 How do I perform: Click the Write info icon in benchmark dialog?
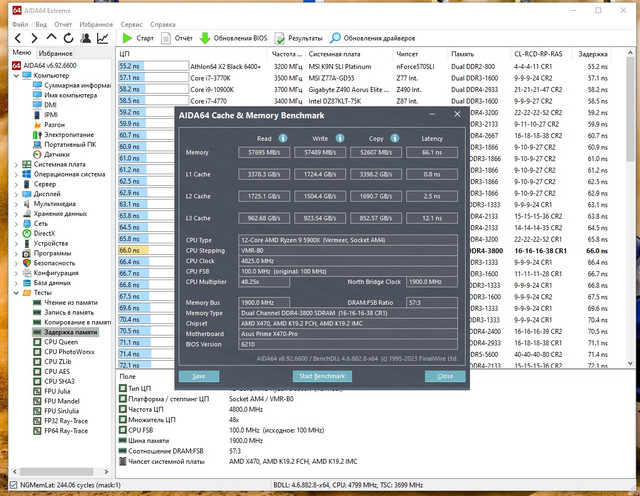click(x=340, y=138)
